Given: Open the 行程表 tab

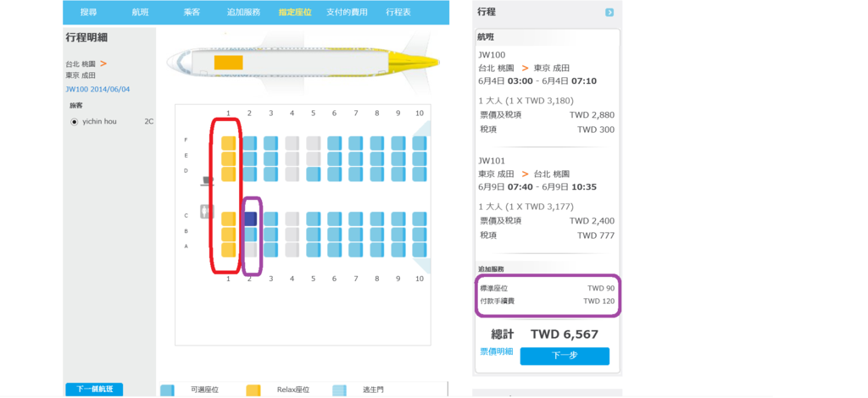Looking at the screenshot, I should [399, 12].
